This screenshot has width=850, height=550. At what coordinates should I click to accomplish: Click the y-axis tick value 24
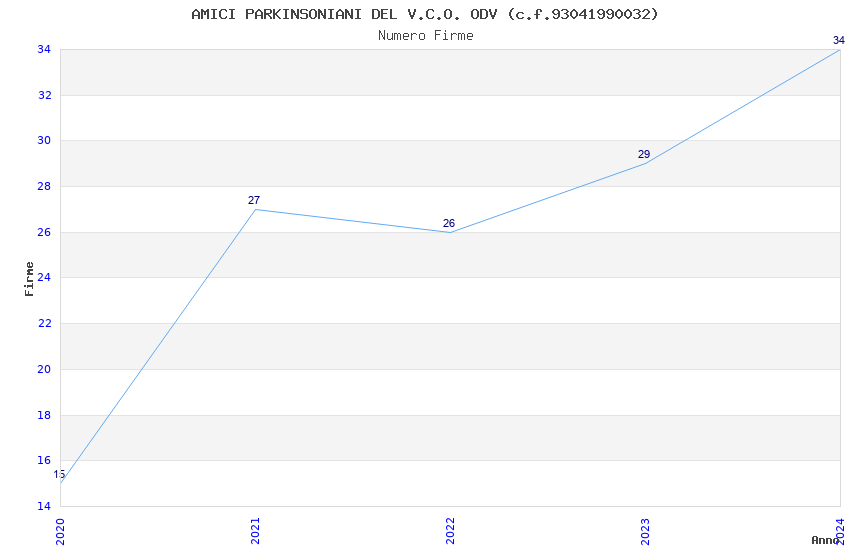point(44,277)
